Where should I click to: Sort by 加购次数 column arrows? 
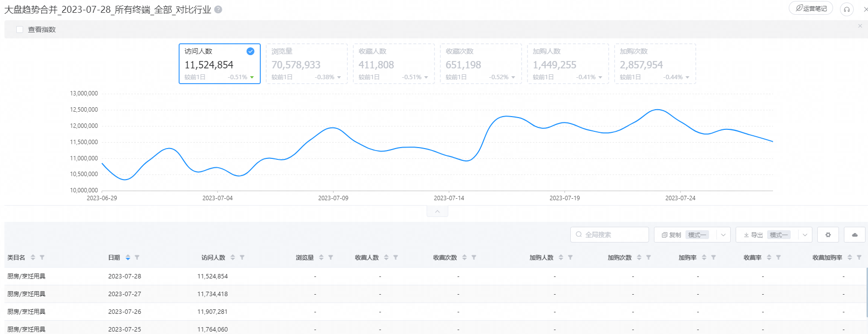pyautogui.click(x=639, y=257)
